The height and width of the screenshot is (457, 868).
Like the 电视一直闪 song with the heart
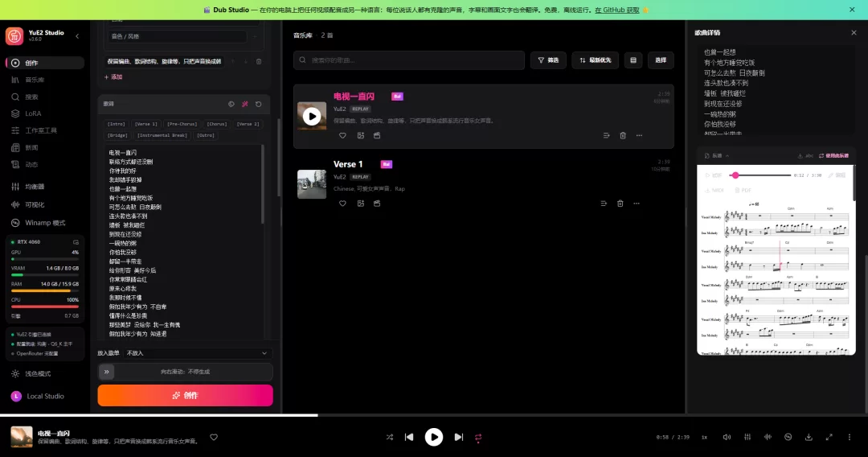[342, 135]
